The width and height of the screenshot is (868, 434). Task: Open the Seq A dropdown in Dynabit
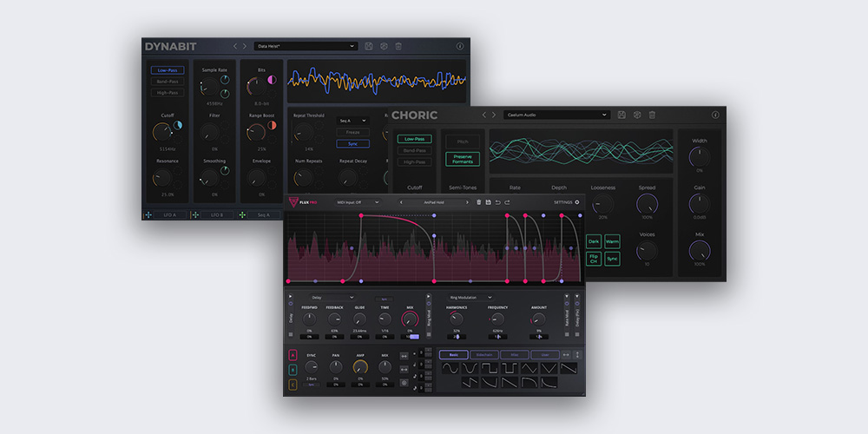tap(352, 120)
